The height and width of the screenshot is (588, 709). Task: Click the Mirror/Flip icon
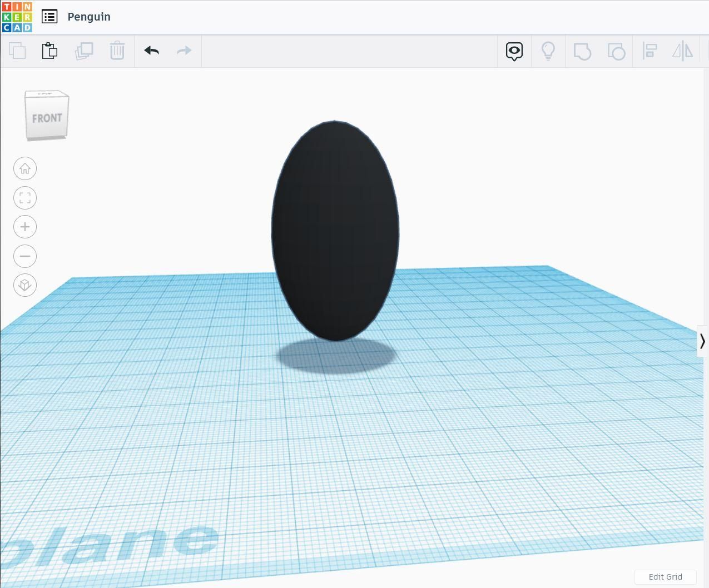click(x=683, y=51)
